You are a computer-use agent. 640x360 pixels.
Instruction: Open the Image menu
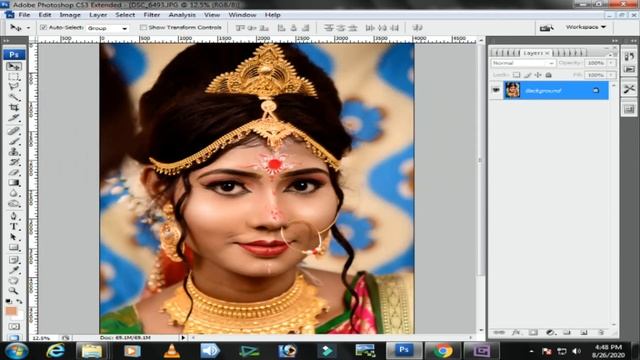click(x=70, y=15)
